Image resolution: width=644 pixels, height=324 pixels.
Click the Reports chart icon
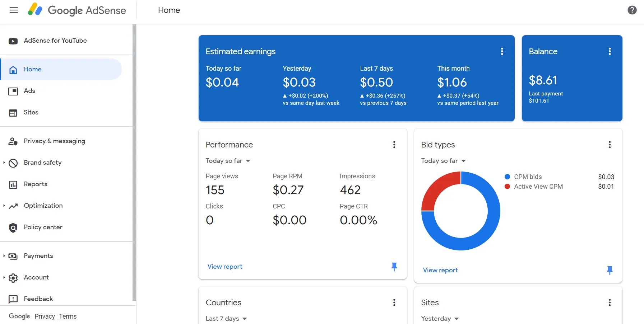click(13, 184)
